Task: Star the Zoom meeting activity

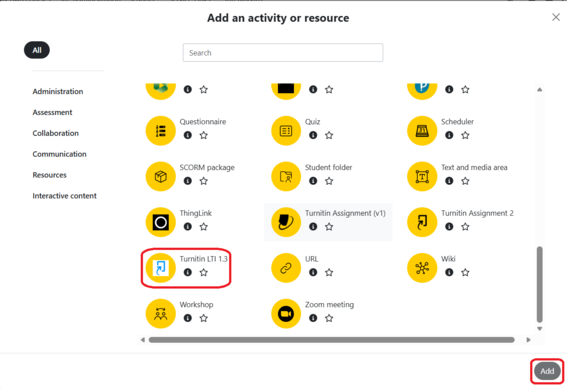Action: coord(329,318)
